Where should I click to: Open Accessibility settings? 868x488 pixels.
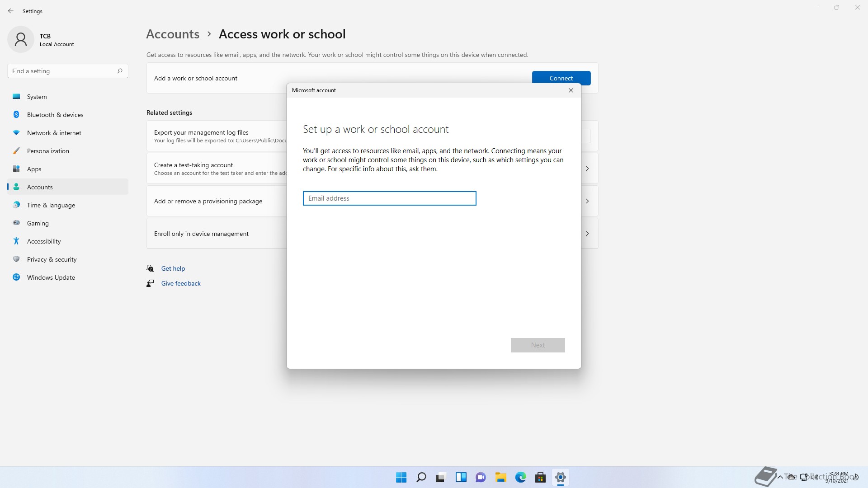68,241
